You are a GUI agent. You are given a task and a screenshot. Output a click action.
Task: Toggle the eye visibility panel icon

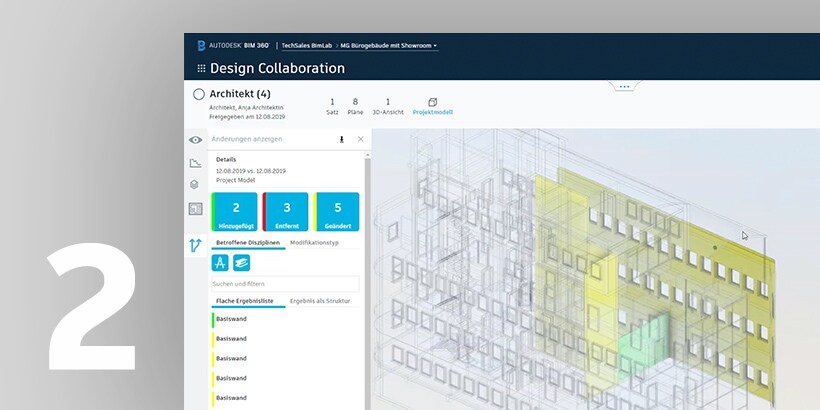coord(196,140)
